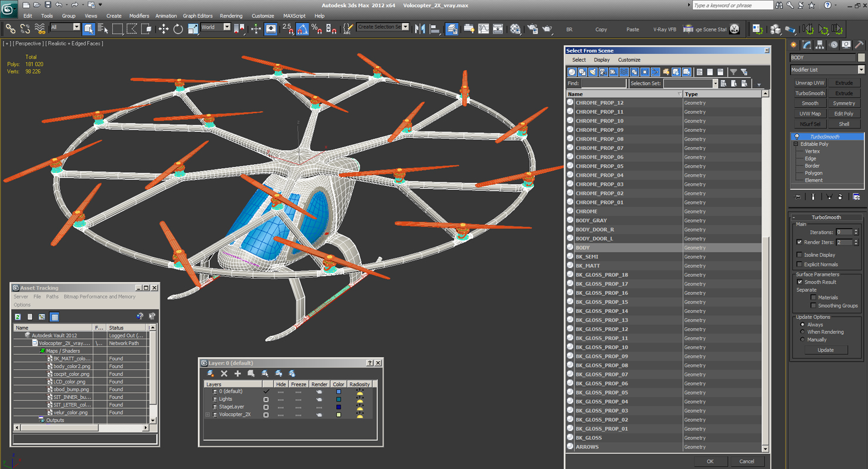868x469 pixels.
Task: Activate the Bind to Space Warp tool
Action: pyautogui.click(x=40, y=29)
